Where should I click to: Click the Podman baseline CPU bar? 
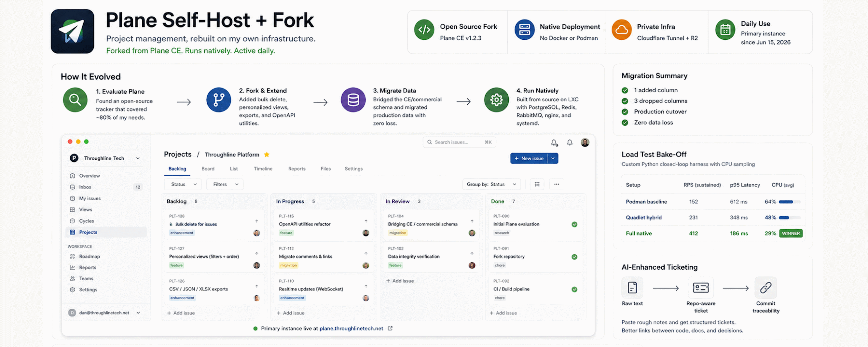click(x=789, y=202)
